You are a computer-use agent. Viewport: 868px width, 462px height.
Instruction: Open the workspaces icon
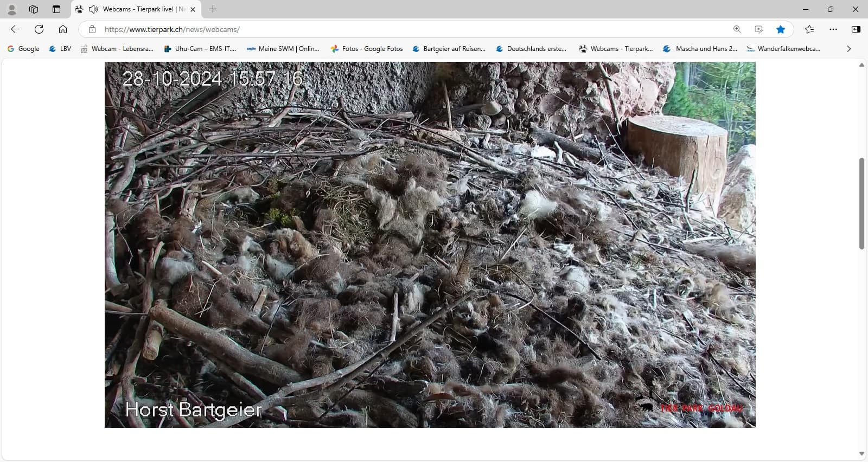point(34,9)
